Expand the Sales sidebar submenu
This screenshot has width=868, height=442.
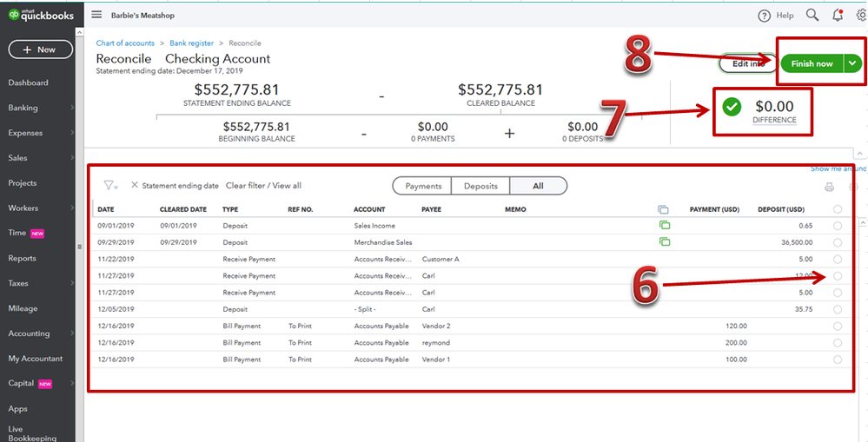click(72, 158)
